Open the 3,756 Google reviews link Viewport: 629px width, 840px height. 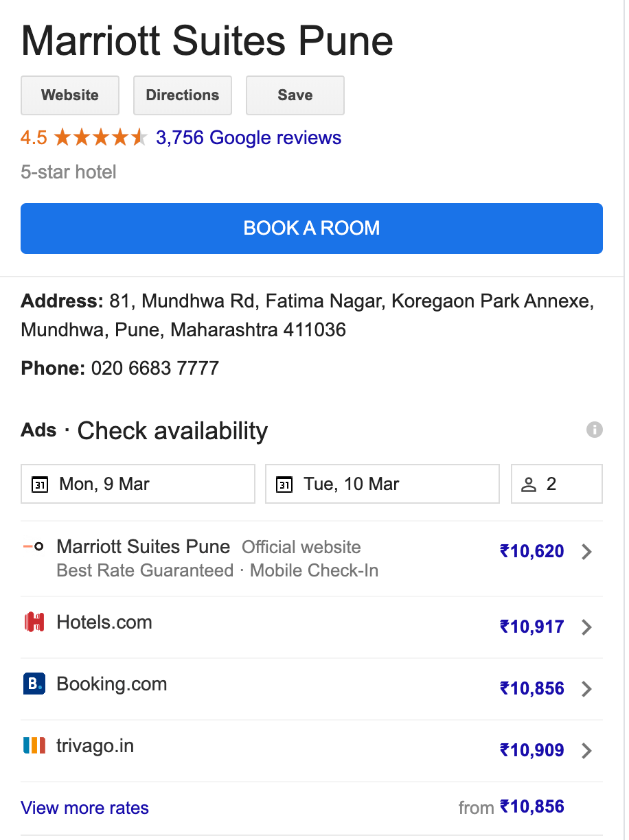point(249,138)
